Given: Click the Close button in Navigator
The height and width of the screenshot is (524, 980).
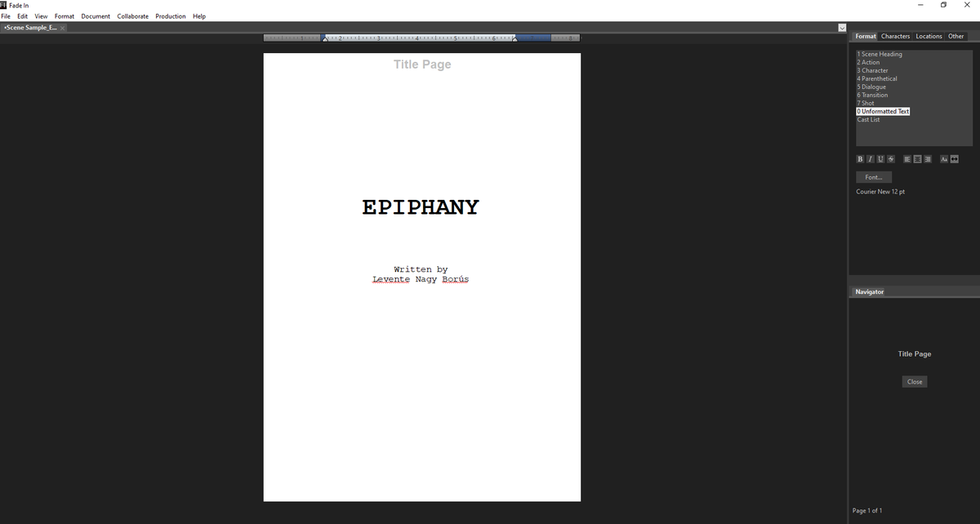Looking at the screenshot, I should coord(915,382).
